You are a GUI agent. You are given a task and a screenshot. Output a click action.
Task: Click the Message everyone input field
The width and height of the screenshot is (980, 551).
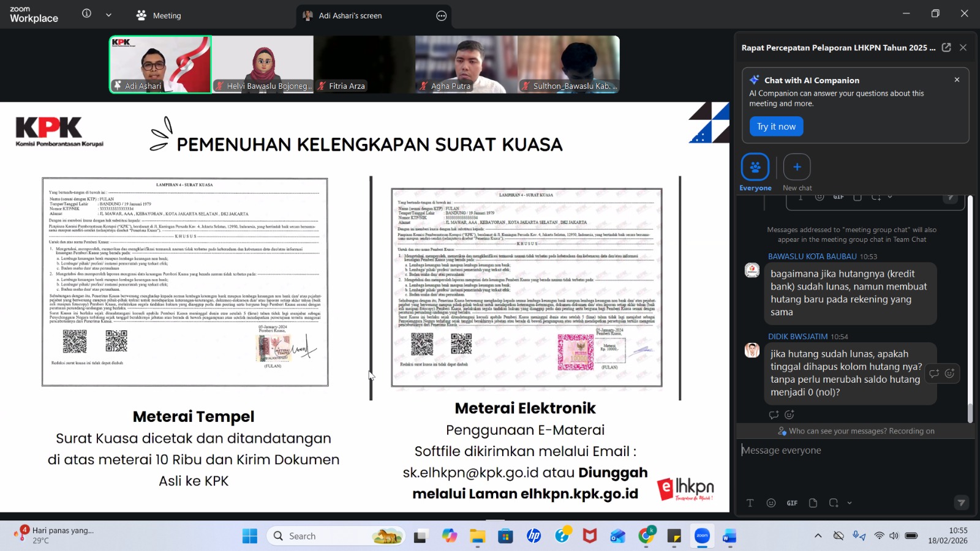(851, 451)
